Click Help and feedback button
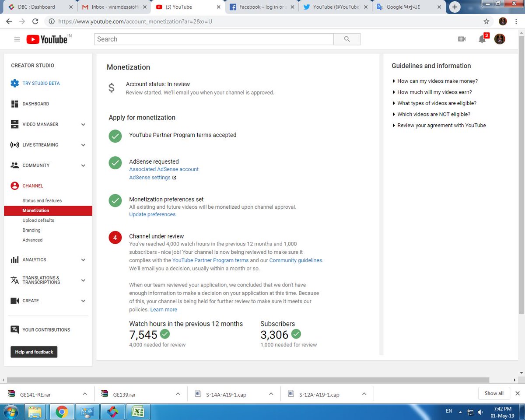 [x=34, y=352]
